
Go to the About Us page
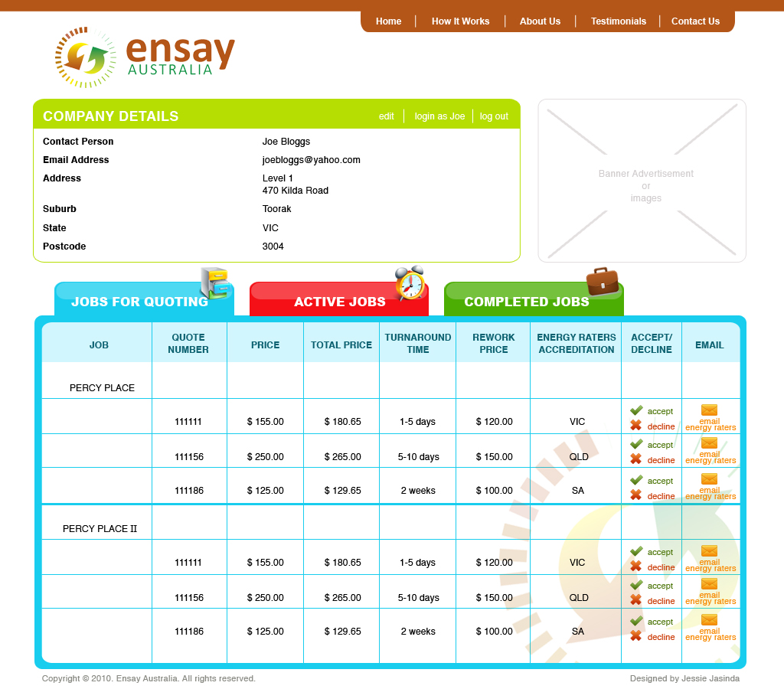(540, 21)
